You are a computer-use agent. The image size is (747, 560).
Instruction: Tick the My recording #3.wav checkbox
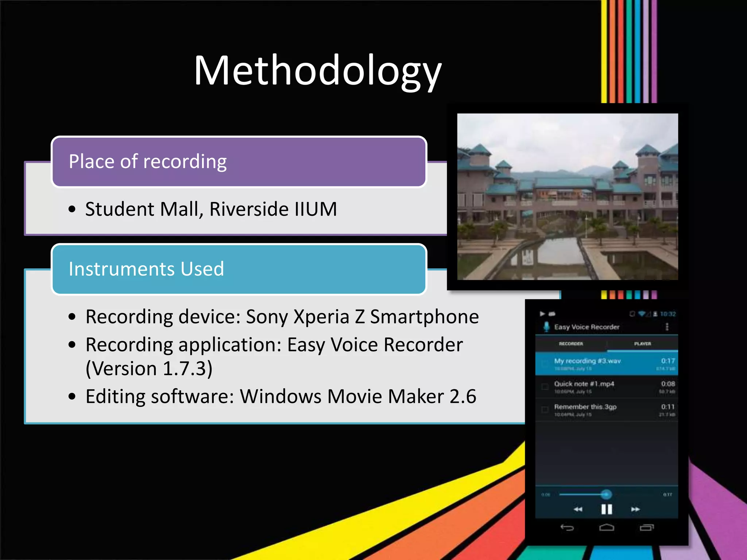545,363
